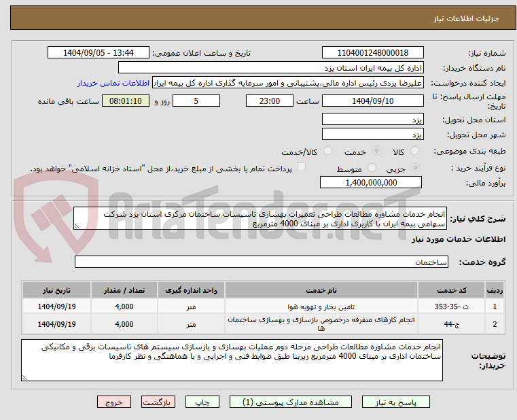The image size is (517, 420).
Task: Click quantity 4,000 in row 2
Action: pyautogui.click(x=124, y=324)
